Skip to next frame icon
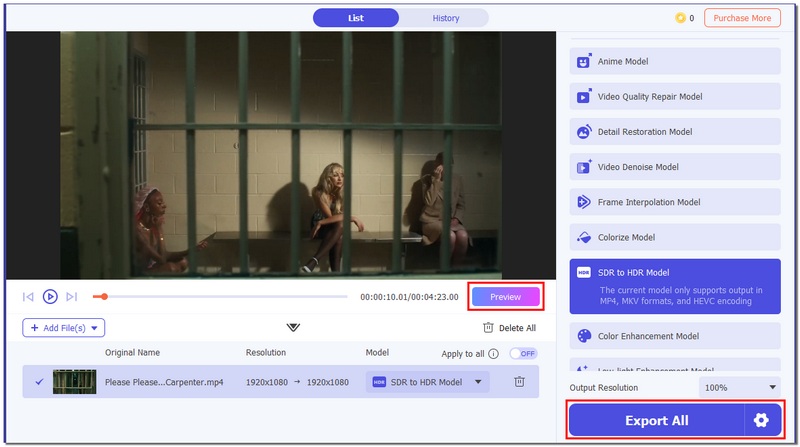Image resolution: width=800 pixels, height=447 pixels. pyautogui.click(x=71, y=297)
